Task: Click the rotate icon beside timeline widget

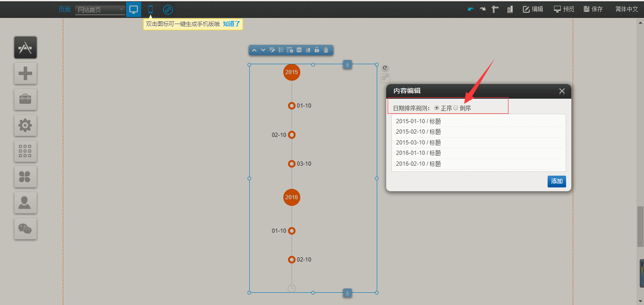Action: click(x=385, y=68)
